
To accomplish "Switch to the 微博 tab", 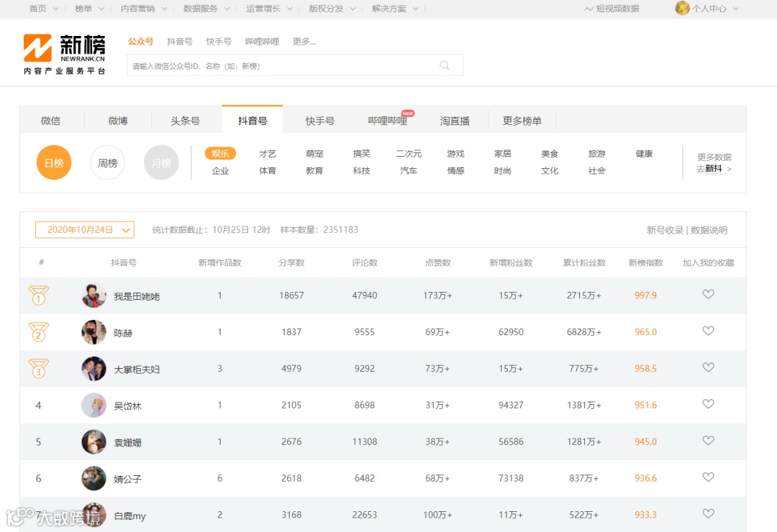I will 118,120.
